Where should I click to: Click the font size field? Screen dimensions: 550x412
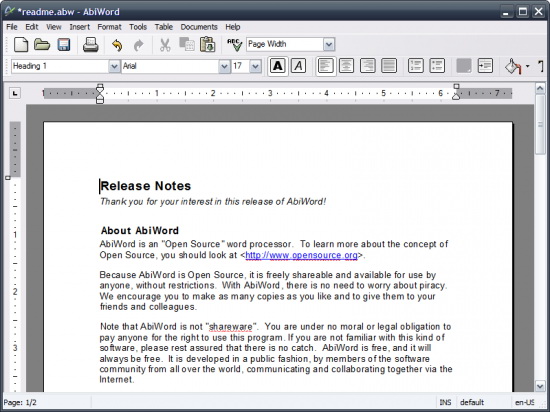241,66
